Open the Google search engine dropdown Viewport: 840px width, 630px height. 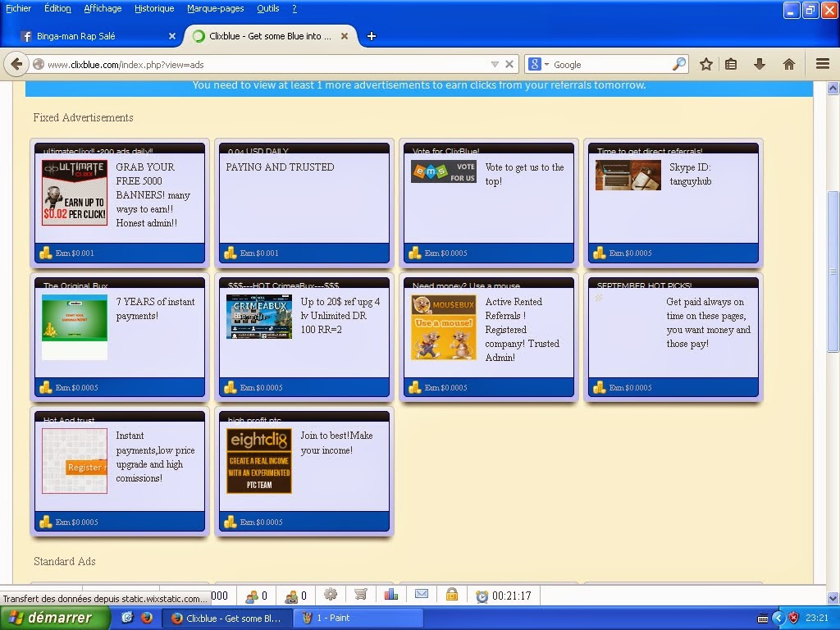539,64
